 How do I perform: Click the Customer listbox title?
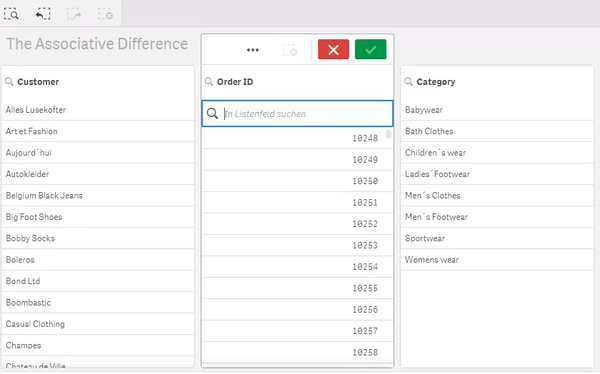pos(38,82)
